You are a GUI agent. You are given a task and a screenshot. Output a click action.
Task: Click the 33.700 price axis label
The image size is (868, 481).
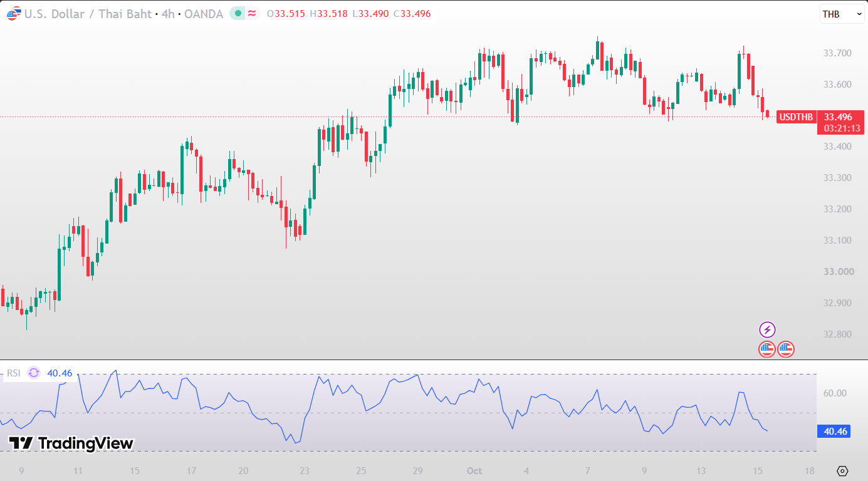(837, 53)
